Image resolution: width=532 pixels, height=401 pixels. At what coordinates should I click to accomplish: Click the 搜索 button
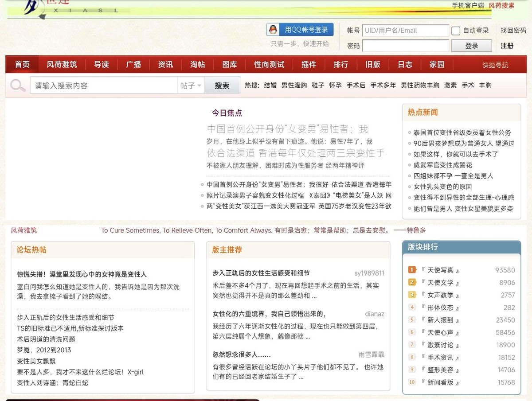[x=222, y=86]
